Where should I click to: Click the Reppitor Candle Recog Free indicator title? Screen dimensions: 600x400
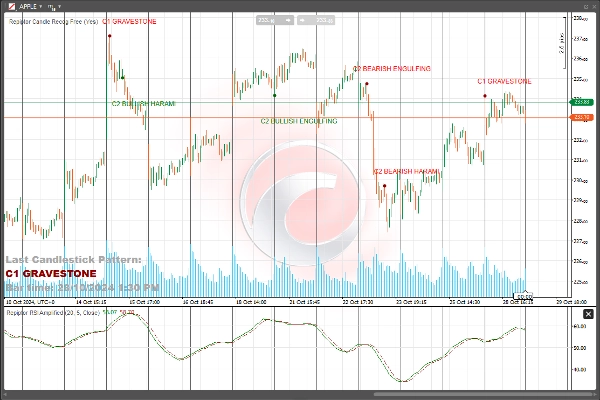(x=50, y=19)
